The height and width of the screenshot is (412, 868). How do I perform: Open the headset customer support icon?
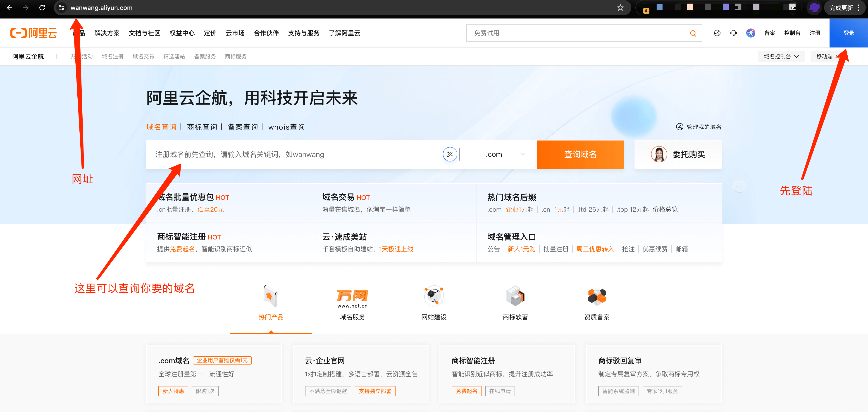(x=734, y=33)
